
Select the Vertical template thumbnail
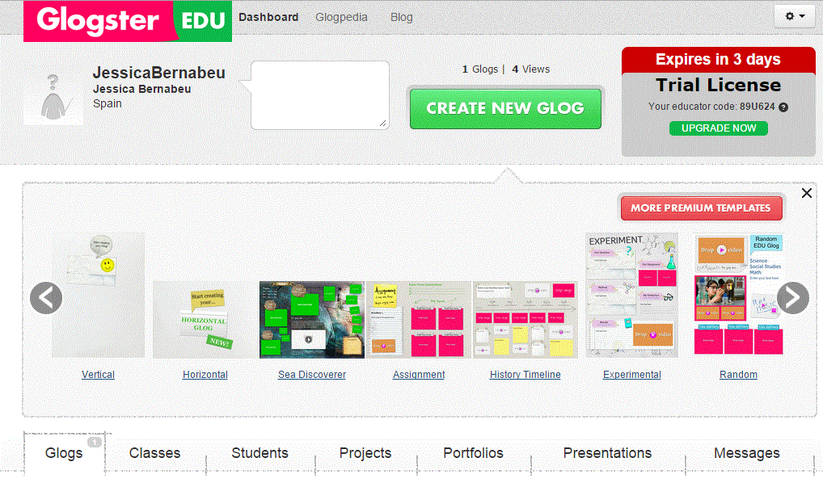click(98, 296)
